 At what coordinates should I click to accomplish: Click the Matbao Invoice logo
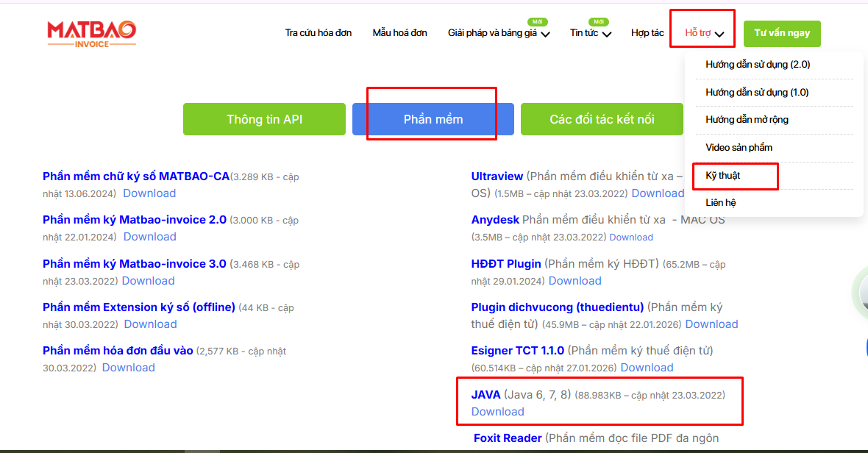click(91, 33)
